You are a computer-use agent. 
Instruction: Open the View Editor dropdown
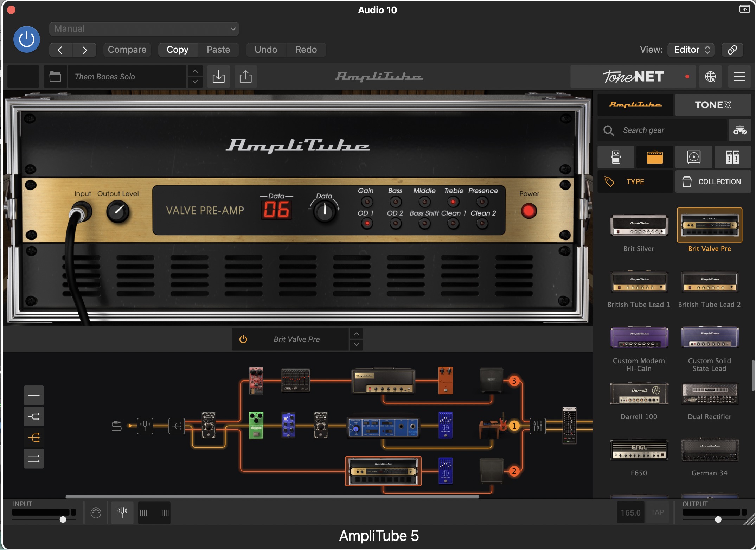tap(692, 50)
